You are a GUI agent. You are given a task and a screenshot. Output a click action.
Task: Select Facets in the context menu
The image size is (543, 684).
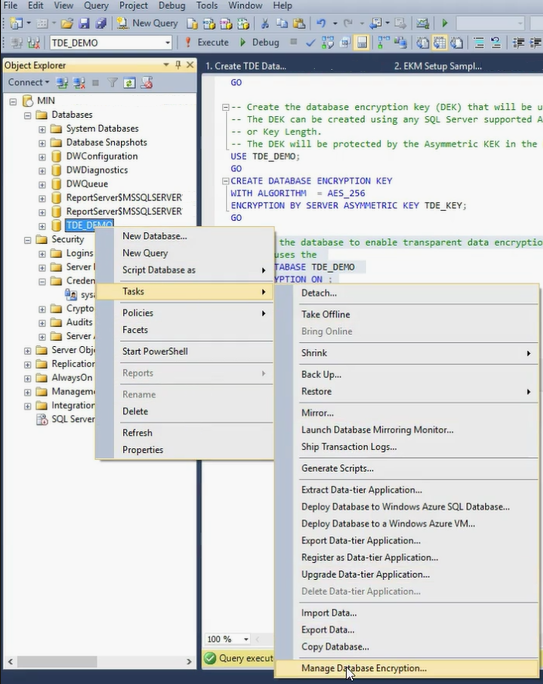(x=185, y=330)
